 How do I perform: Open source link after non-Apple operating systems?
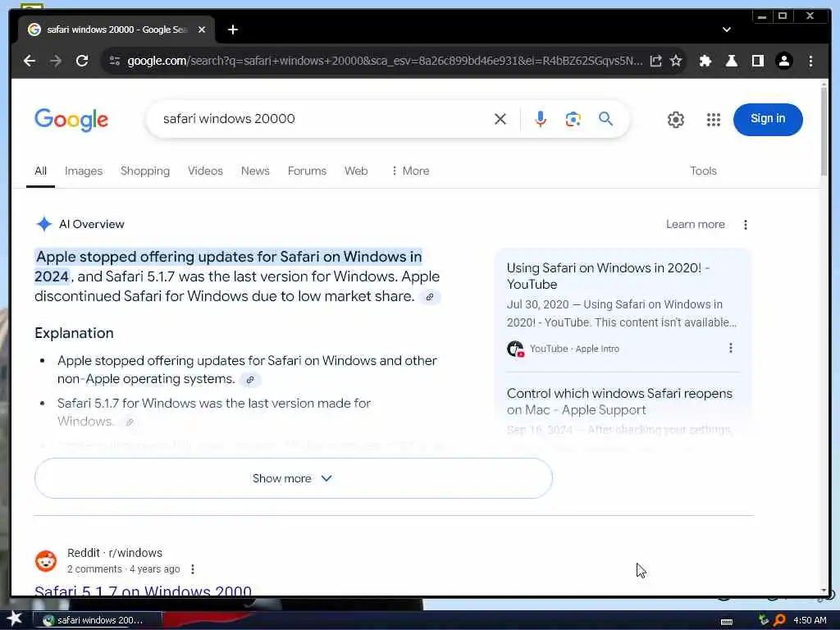click(x=249, y=379)
